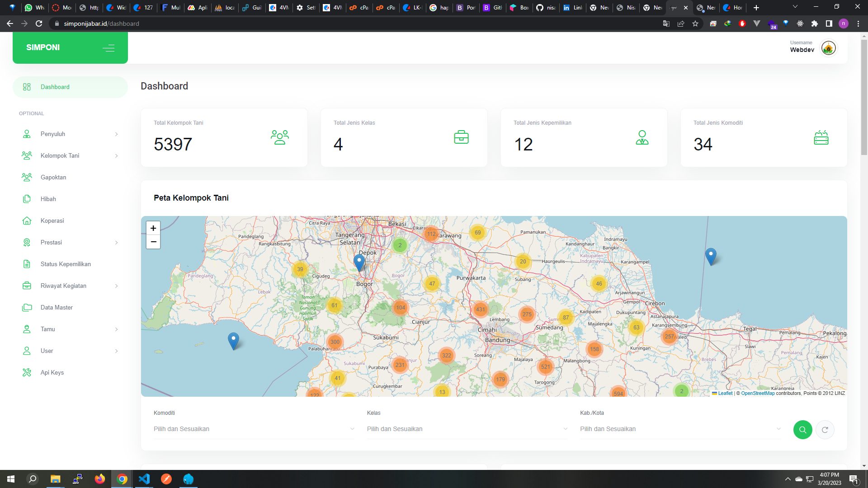The width and height of the screenshot is (868, 488).
Task: Collapse sidebar with SIMPONI hamburger icon
Action: (108, 48)
